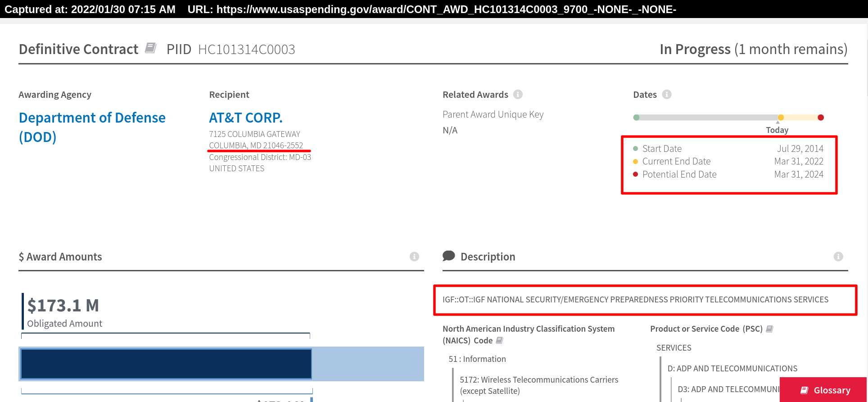Click 'Congressional District: MD-03' text
This screenshot has height=402, width=868.
click(260, 157)
